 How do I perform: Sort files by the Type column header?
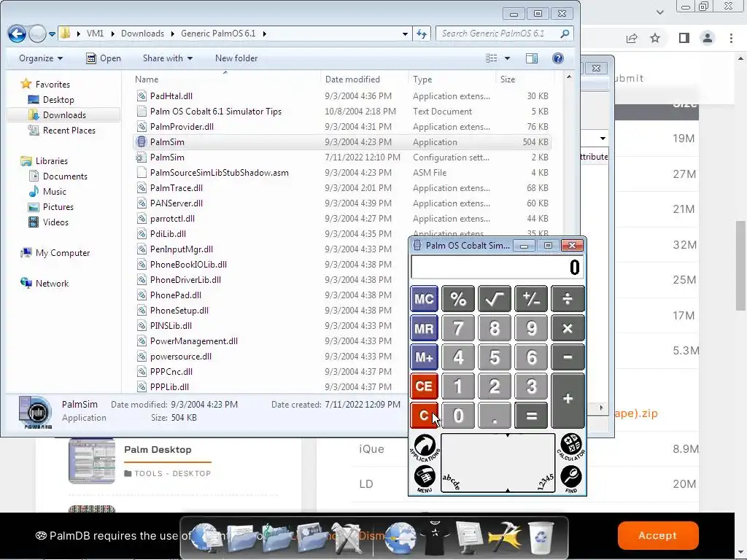tap(452, 79)
